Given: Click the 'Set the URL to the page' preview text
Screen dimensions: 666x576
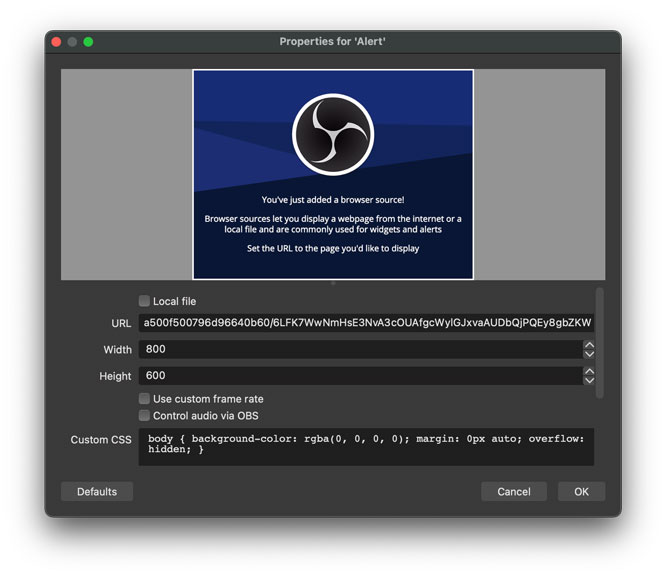Looking at the screenshot, I should (333, 248).
